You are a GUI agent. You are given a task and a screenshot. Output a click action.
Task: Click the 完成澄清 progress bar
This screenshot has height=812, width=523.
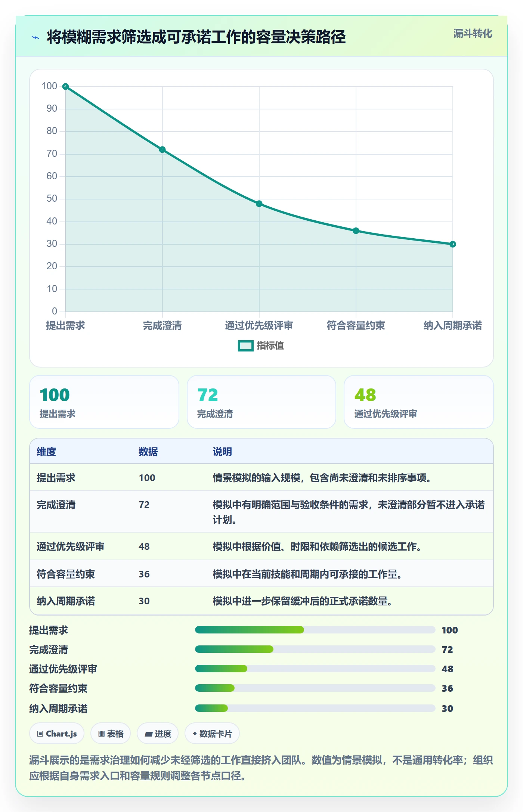click(315, 650)
